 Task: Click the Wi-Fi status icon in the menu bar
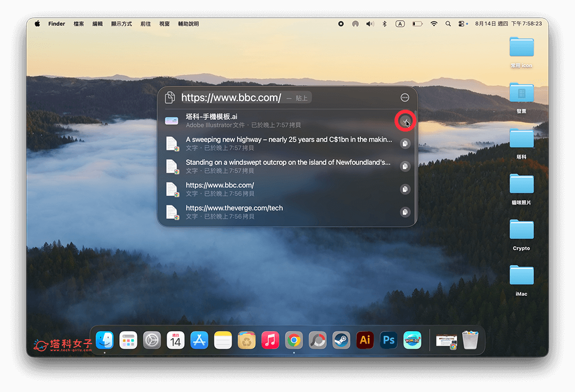click(434, 23)
